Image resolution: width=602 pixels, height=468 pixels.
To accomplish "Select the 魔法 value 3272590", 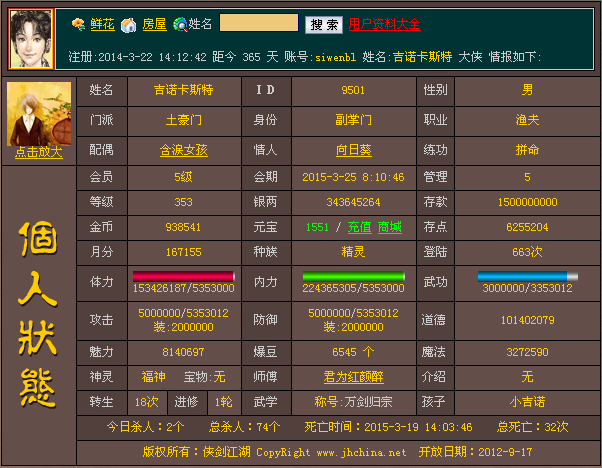I will [x=528, y=352].
